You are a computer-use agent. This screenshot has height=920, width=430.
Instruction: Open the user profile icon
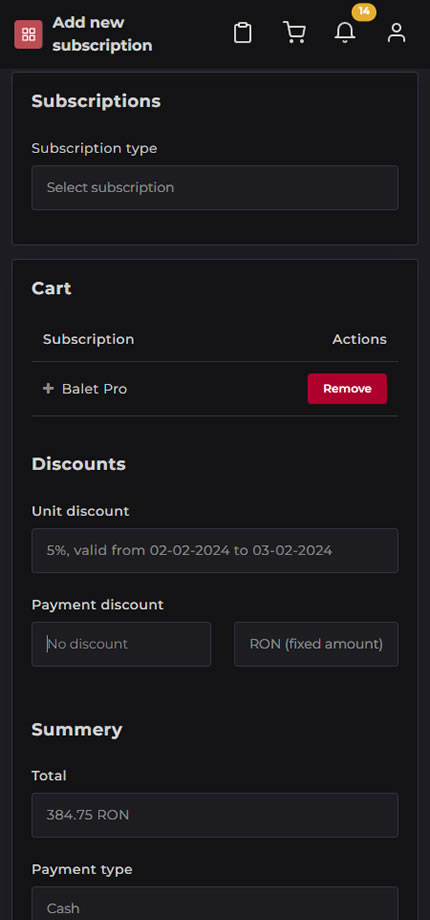pyautogui.click(x=397, y=33)
